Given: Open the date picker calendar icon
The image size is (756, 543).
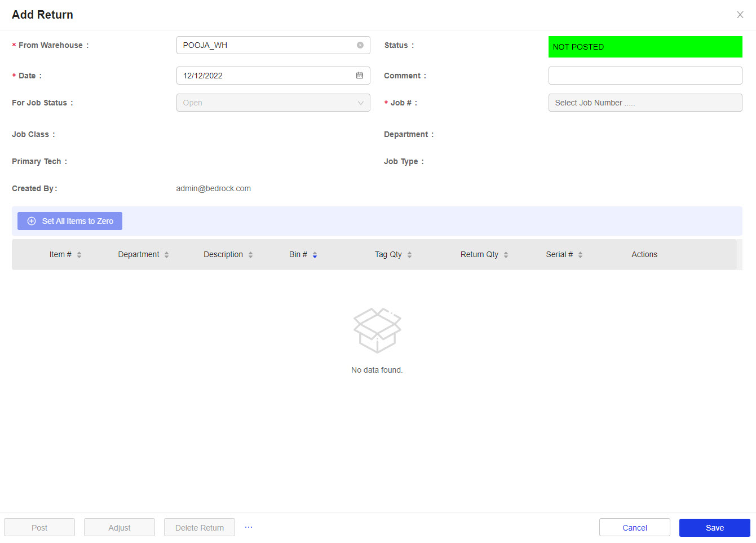Looking at the screenshot, I should pyautogui.click(x=359, y=76).
